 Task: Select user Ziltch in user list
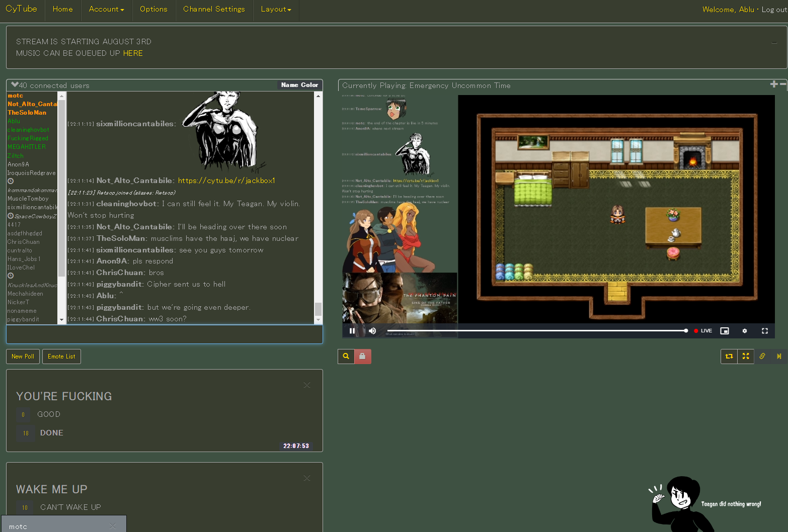coord(15,156)
